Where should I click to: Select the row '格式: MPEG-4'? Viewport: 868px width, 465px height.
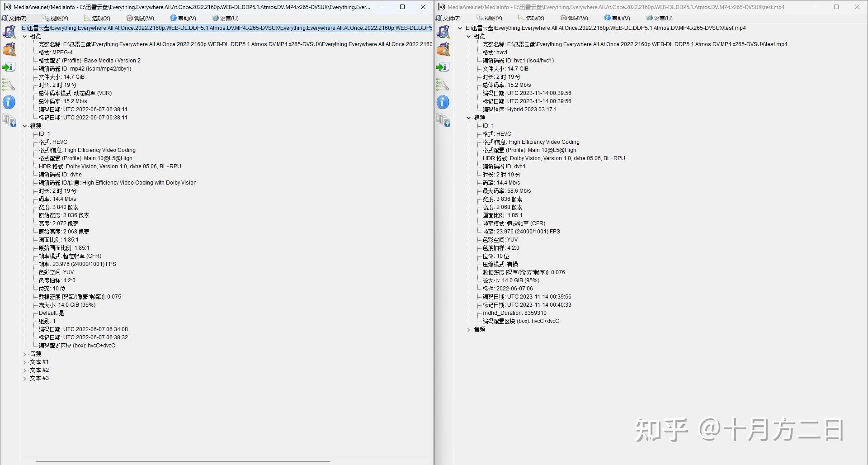pyautogui.click(x=56, y=52)
